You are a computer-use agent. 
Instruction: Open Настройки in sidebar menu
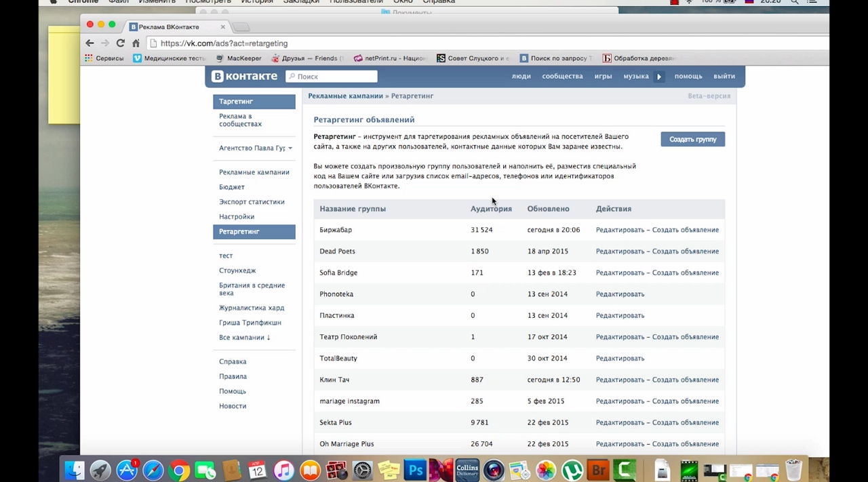[x=237, y=217]
